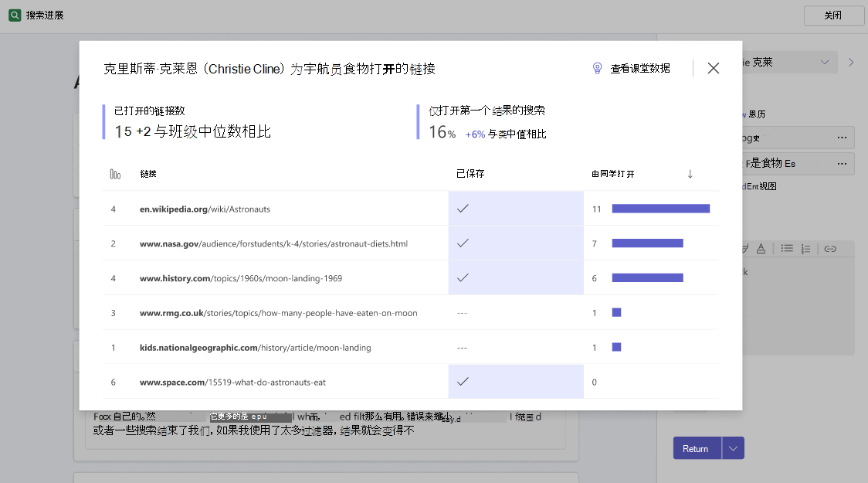Click the dashes in rmg.co.uk saved cell
This screenshot has height=483, width=868.
click(463, 314)
